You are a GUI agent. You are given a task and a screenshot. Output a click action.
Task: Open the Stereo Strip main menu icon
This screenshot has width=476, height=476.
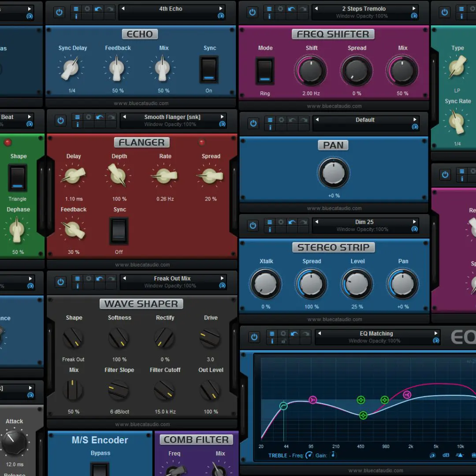click(x=270, y=222)
